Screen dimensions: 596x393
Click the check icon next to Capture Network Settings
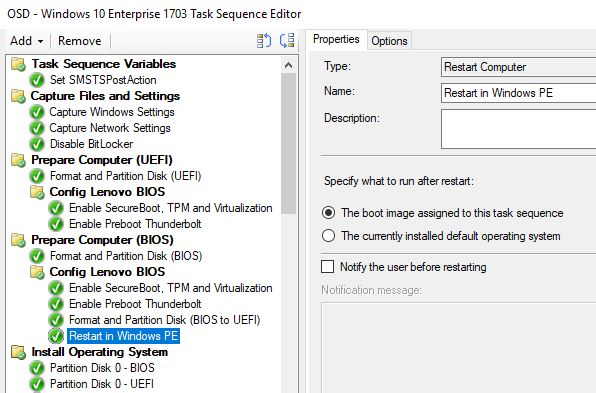37,128
